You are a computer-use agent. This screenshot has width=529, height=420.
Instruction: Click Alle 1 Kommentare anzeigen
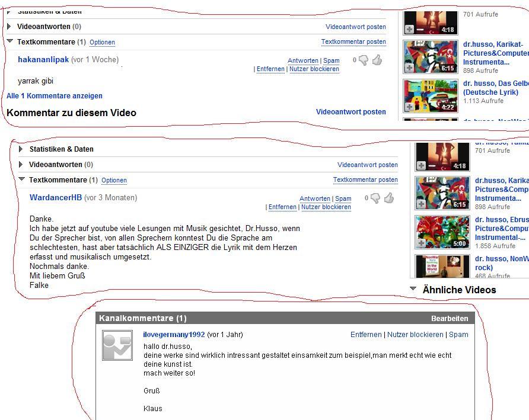click(x=55, y=96)
